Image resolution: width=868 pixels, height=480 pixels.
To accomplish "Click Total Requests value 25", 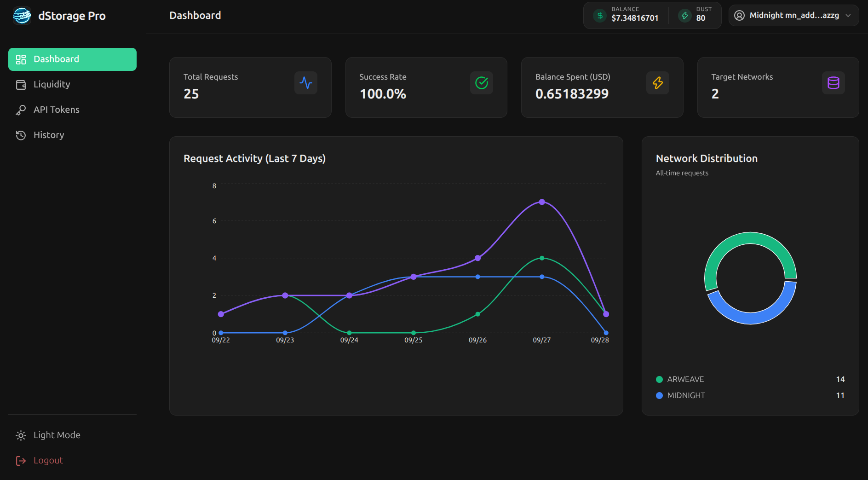I will (x=191, y=94).
